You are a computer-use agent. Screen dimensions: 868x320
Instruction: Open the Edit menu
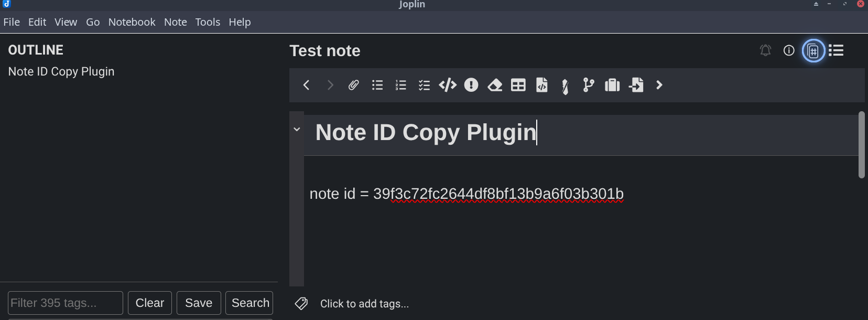click(37, 22)
